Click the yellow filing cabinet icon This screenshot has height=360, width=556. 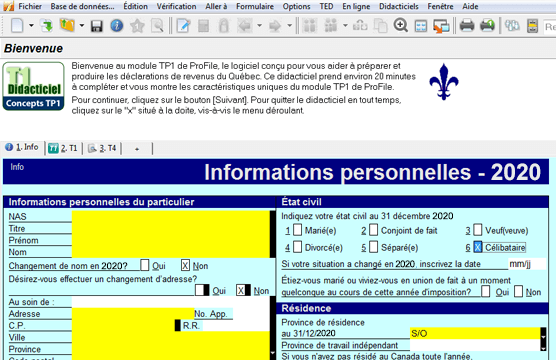pyautogui.click(x=532, y=26)
